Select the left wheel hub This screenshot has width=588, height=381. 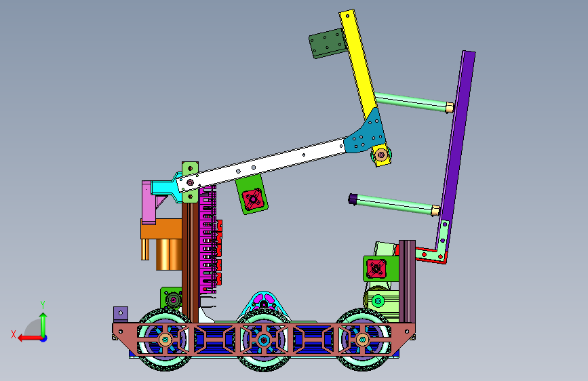point(165,340)
